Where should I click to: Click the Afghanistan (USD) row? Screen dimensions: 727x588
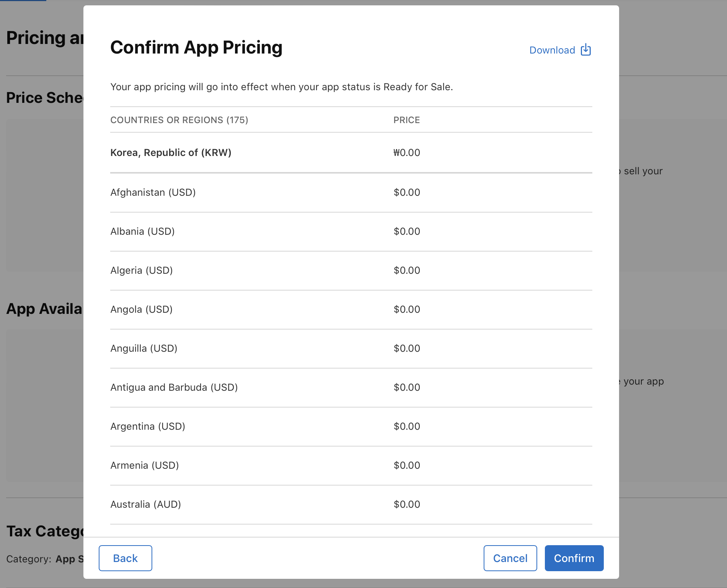tap(153, 192)
